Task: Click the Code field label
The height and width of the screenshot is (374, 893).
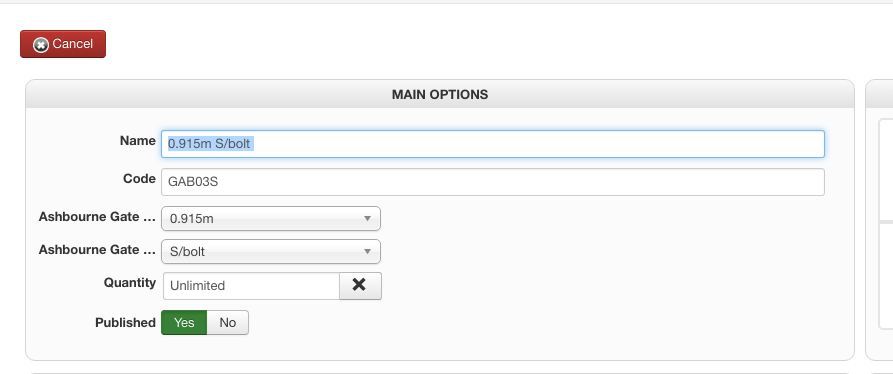Action: pyautogui.click(x=140, y=179)
